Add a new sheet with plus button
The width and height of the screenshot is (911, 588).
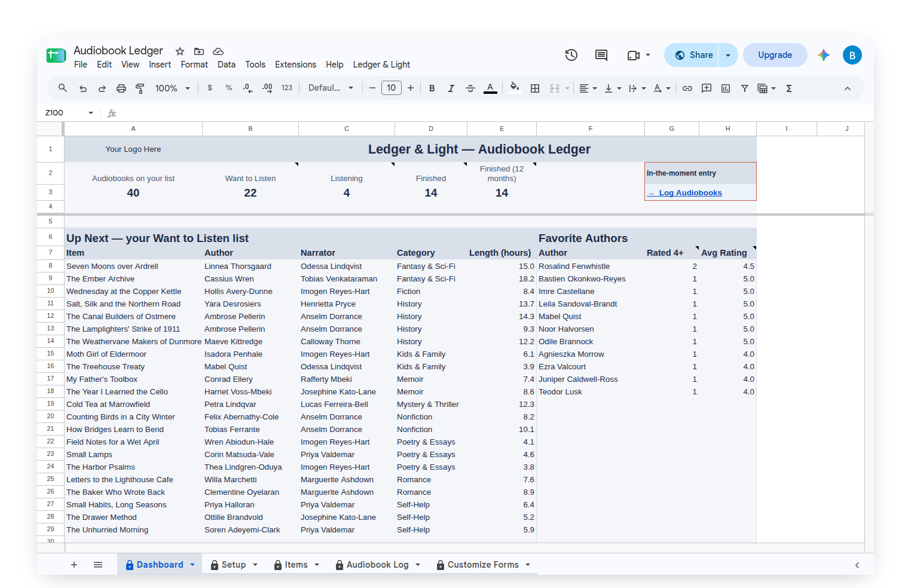click(74, 565)
